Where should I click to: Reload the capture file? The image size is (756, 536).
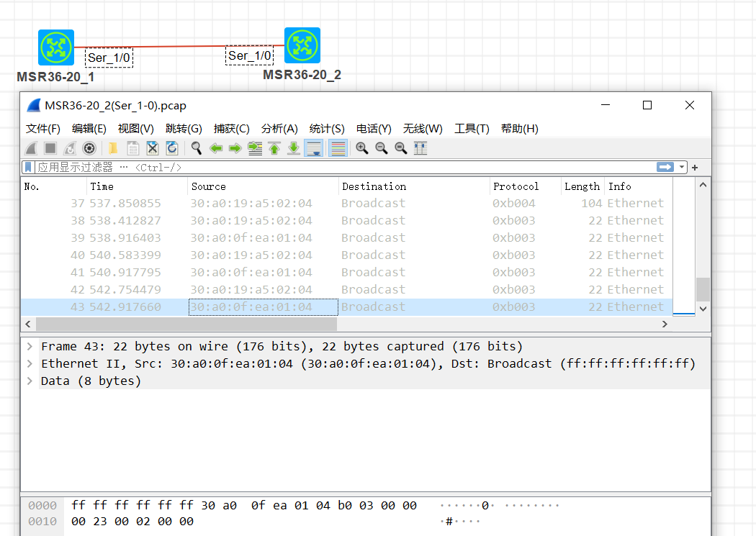click(172, 148)
